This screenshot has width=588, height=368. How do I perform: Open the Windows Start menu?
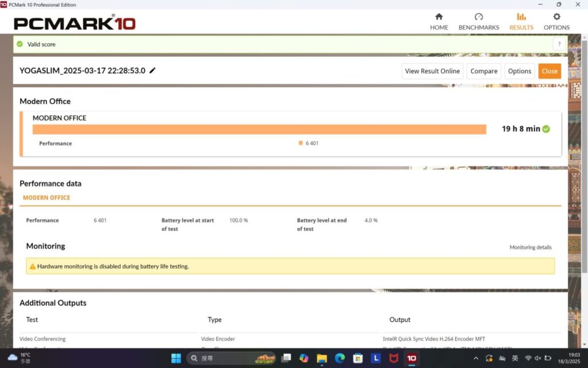pos(176,358)
